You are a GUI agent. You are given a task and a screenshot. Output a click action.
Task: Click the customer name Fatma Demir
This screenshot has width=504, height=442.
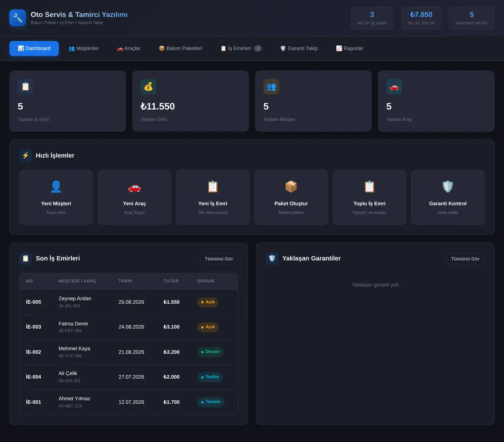point(73,324)
